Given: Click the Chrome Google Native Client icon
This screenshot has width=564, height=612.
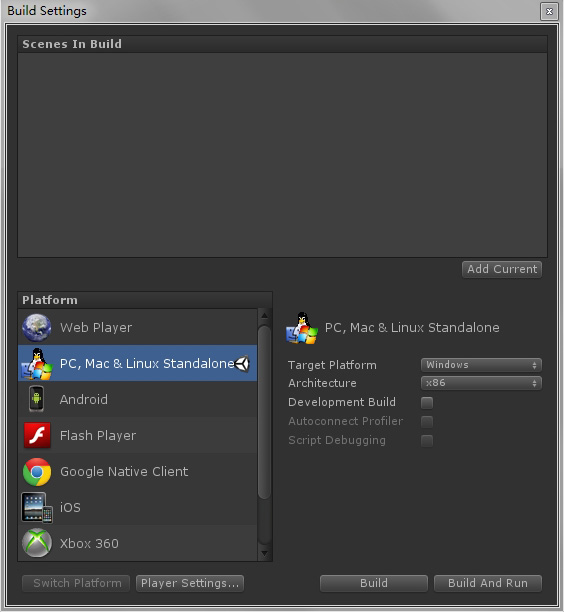Looking at the screenshot, I should click(x=37, y=471).
